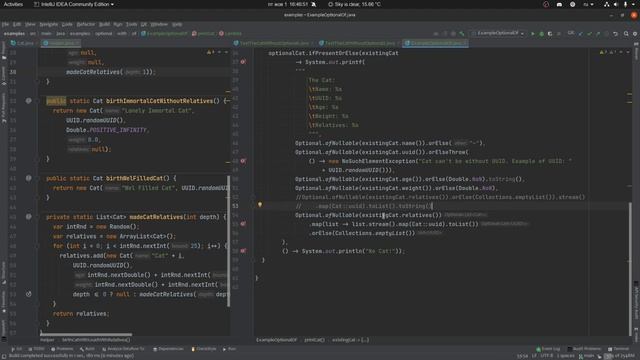Open the Dependencies tool window
Image resolution: width=640 pixels, height=360 pixels.
click(x=168, y=349)
